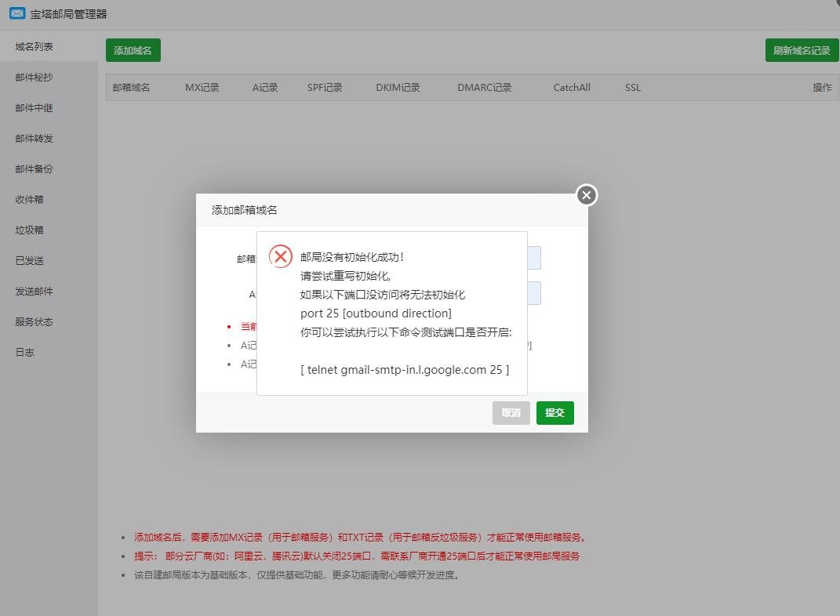Click the red port 25 cloud provider hint
Image resolution: width=840 pixels, height=616 pixels.
coord(357,556)
